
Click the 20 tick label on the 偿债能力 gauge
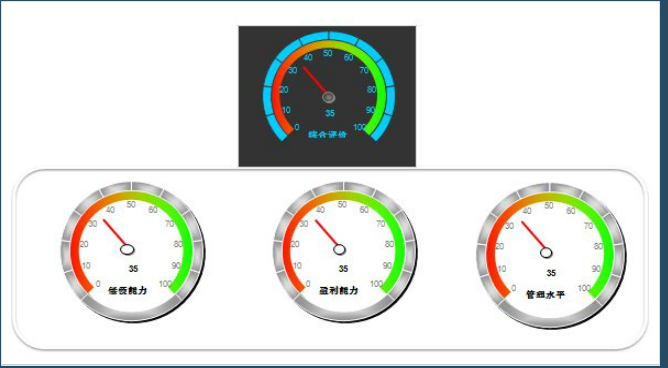pyautogui.click(x=84, y=244)
